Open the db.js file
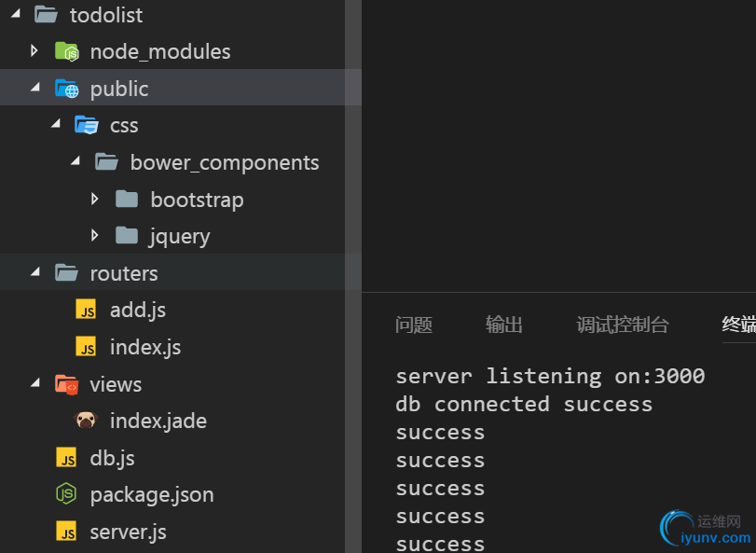Image resolution: width=756 pixels, height=553 pixels. click(112, 458)
